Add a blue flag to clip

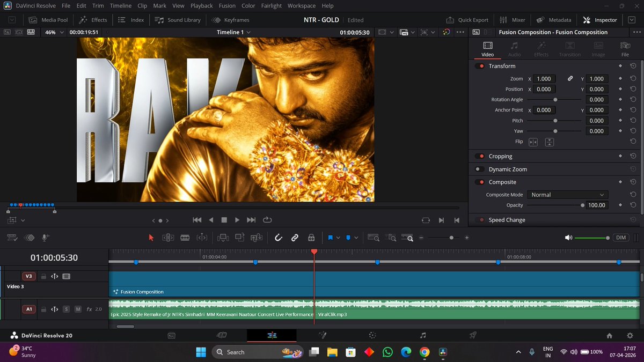[330, 238]
